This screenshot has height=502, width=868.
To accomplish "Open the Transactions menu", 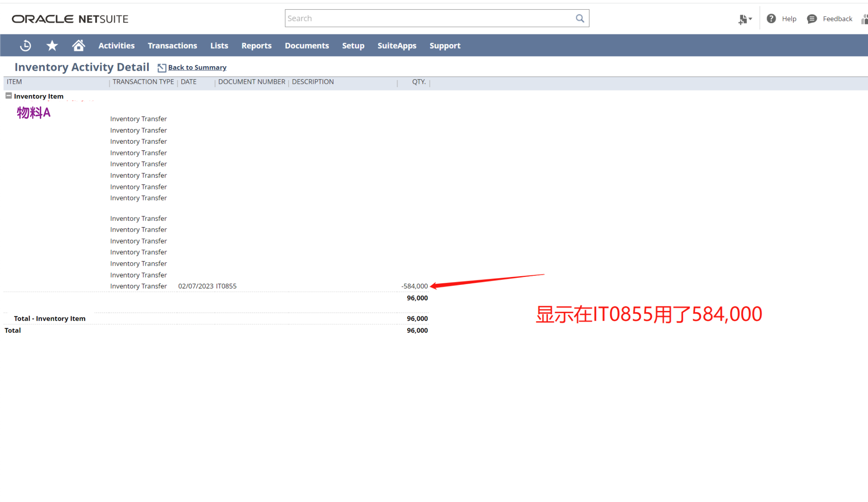I will (172, 46).
